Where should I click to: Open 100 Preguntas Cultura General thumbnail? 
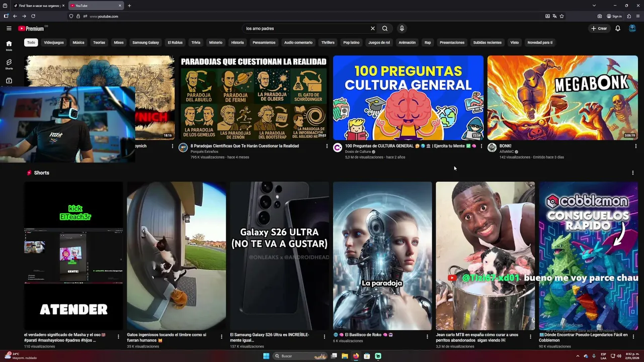(408, 98)
